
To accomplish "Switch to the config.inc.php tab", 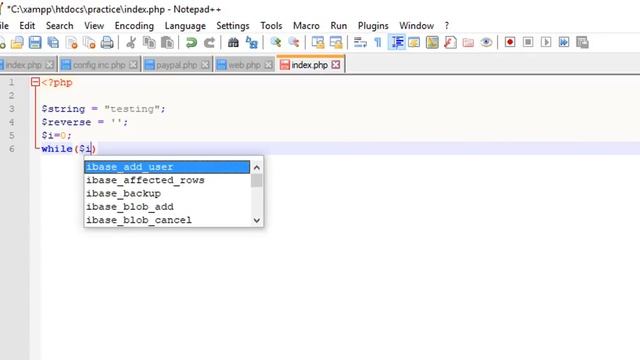I will pos(99,65).
